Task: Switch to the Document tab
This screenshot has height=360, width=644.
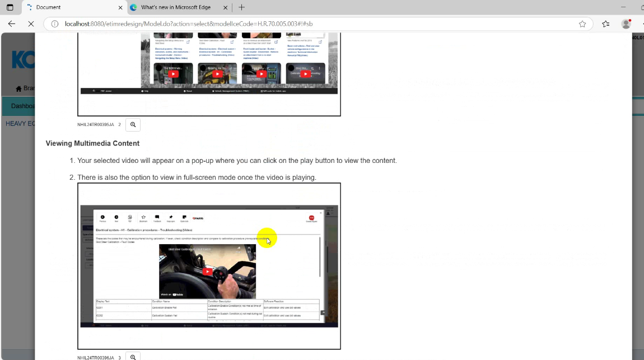Action: pyautogui.click(x=74, y=7)
